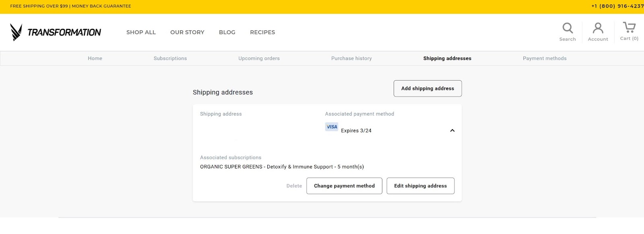644x234 pixels.
Task: Click the Expires 3/24 text
Action: pos(356,131)
